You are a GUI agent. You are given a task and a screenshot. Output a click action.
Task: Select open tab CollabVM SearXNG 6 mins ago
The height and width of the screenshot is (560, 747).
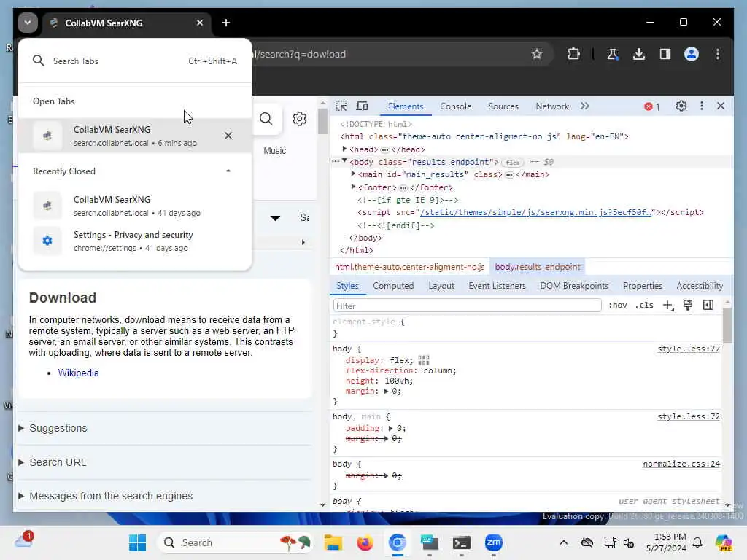pos(135,136)
